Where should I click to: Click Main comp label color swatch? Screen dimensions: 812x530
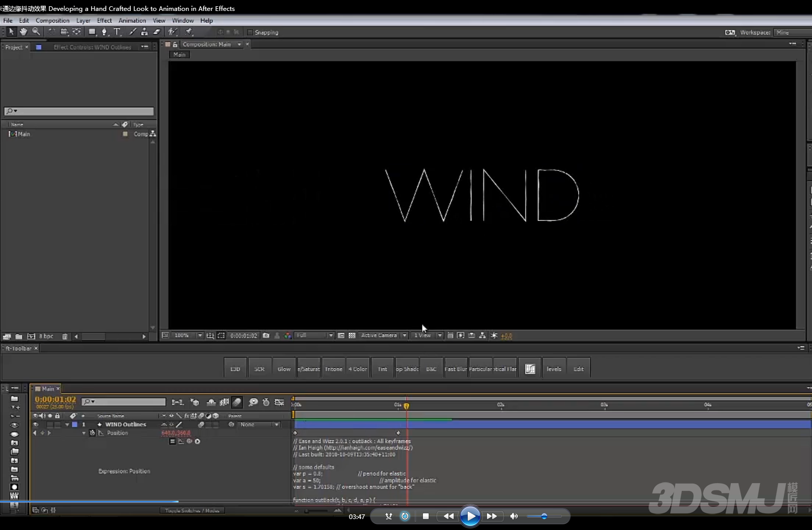125,134
